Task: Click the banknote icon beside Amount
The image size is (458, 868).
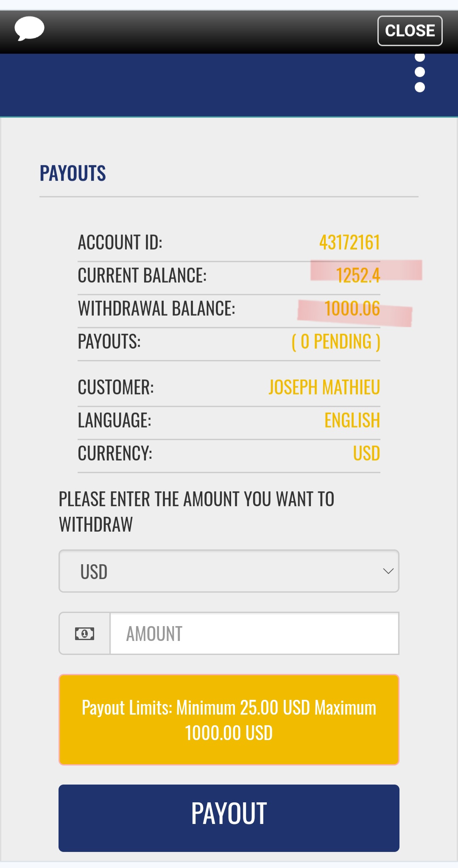Action: tap(85, 634)
